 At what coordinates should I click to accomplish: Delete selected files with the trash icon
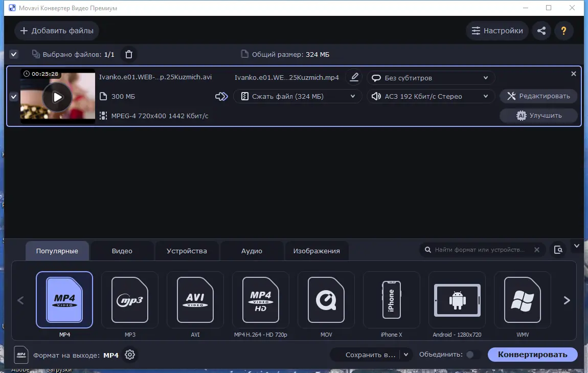129,54
